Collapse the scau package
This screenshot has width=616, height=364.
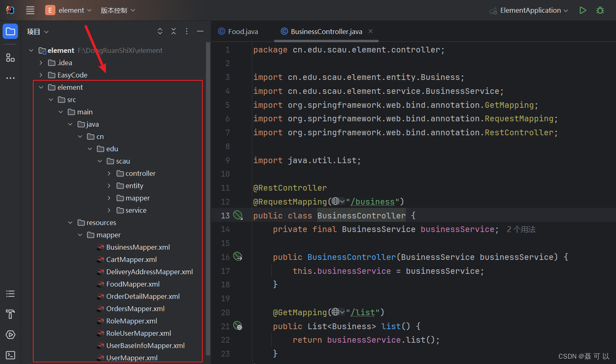pos(100,161)
